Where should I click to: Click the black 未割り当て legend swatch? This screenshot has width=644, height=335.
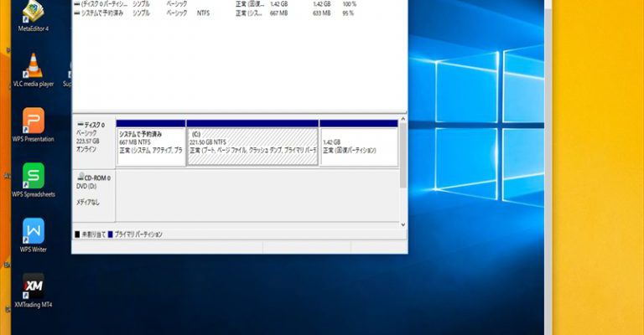[x=77, y=234]
